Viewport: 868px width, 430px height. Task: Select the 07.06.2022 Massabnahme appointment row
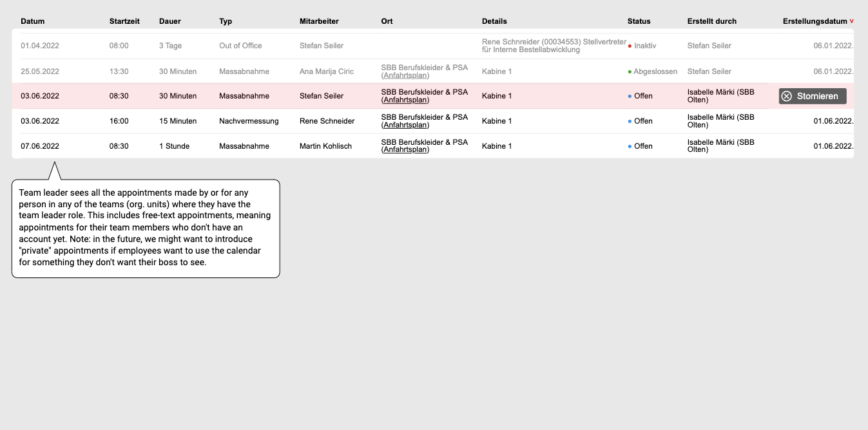[244, 146]
